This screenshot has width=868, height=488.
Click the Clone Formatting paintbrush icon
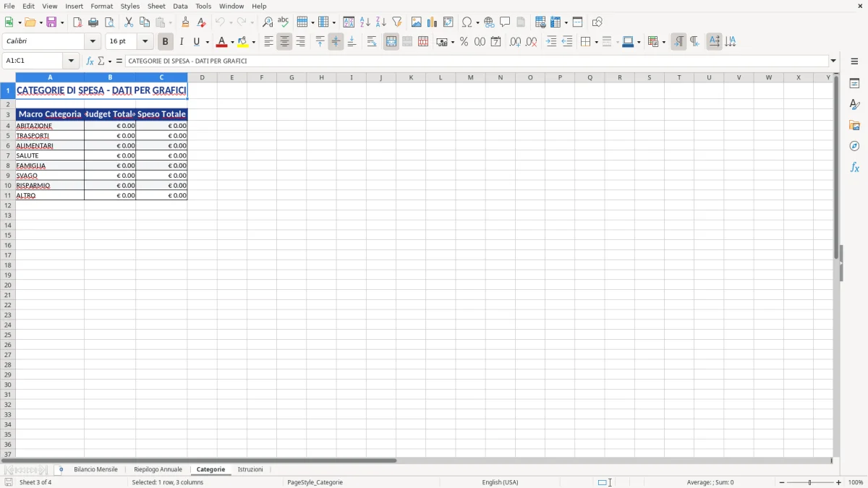186,22
